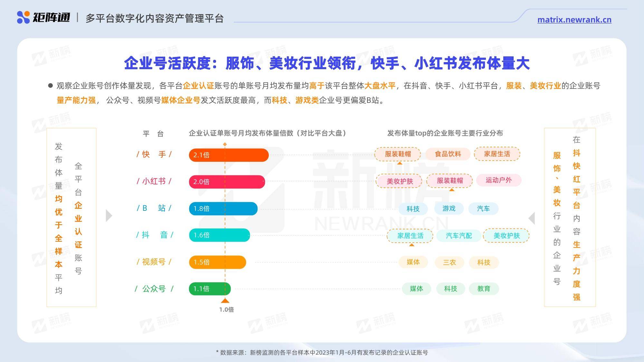The height and width of the screenshot is (362, 644).
Task: Click the pink 2.0倍 bar
Action: pyautogui.click(x=227, y=182)
